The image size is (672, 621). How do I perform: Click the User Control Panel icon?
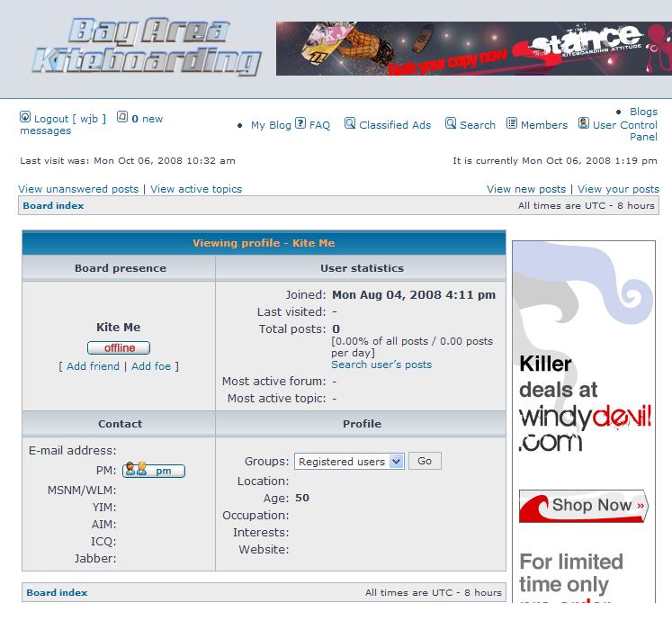pos(584,123)
